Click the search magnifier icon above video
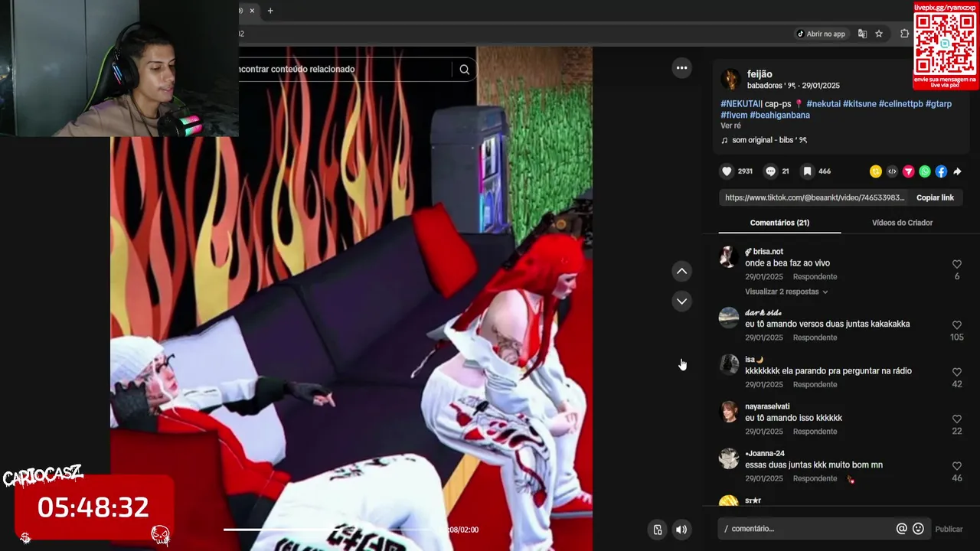980x551 pixels. 464,70
